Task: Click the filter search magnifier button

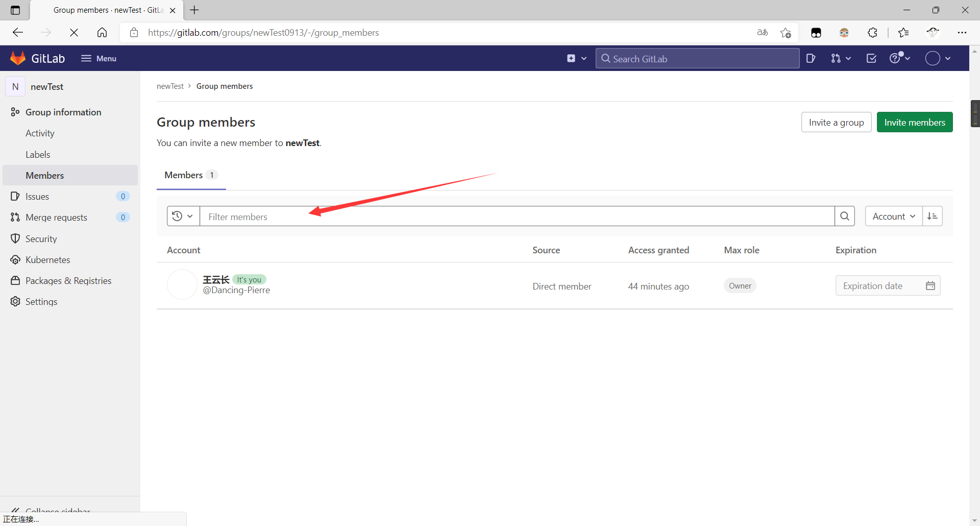Action: 845,216
